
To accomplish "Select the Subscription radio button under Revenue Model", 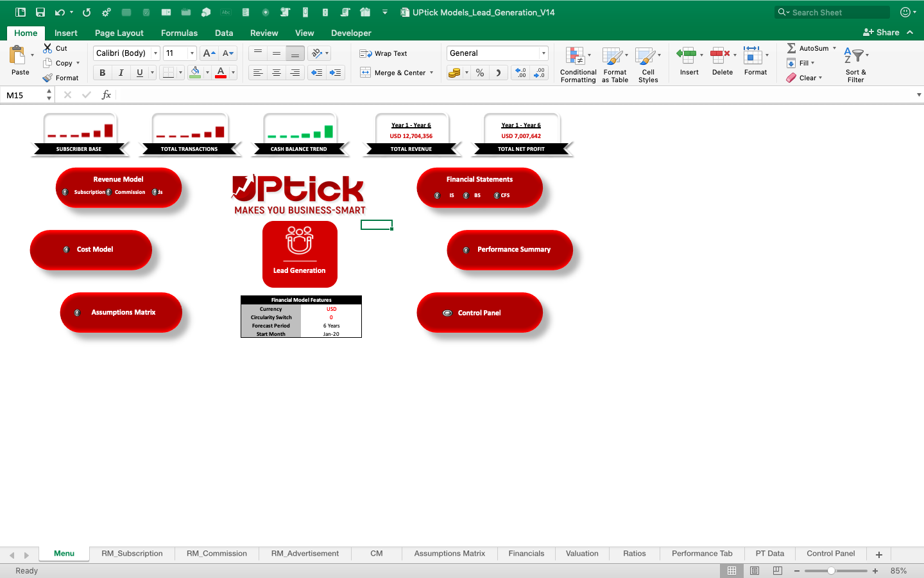I will coord(65,192).
